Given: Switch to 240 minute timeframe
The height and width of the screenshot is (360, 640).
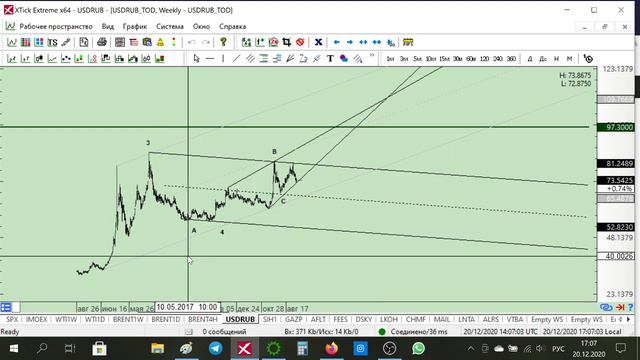Looking at the screenshot, I should 498,59.
